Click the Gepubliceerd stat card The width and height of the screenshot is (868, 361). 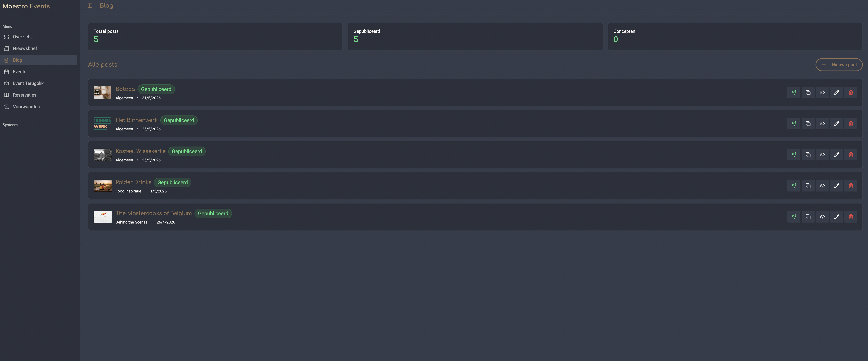click(x=475, y=37)
